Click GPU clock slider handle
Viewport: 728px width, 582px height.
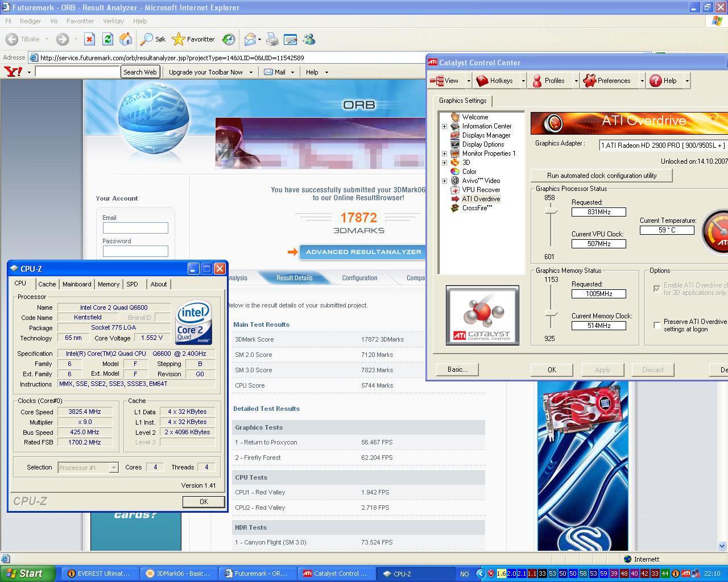[x=551, y=211]
